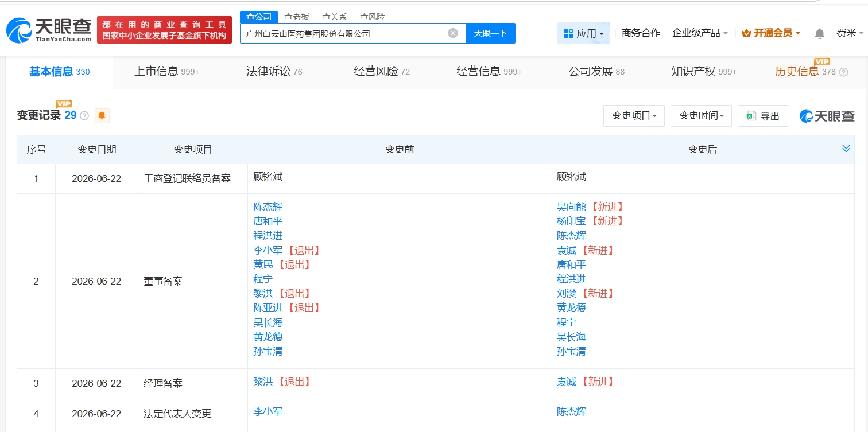Click the 变更前 column header
868x432 pixels.
399,149
